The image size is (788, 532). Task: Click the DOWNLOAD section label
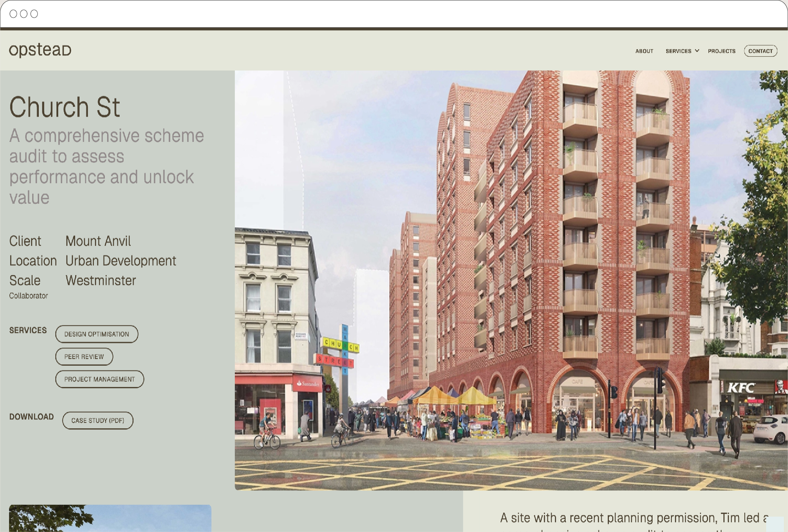(x=32, y=417)
